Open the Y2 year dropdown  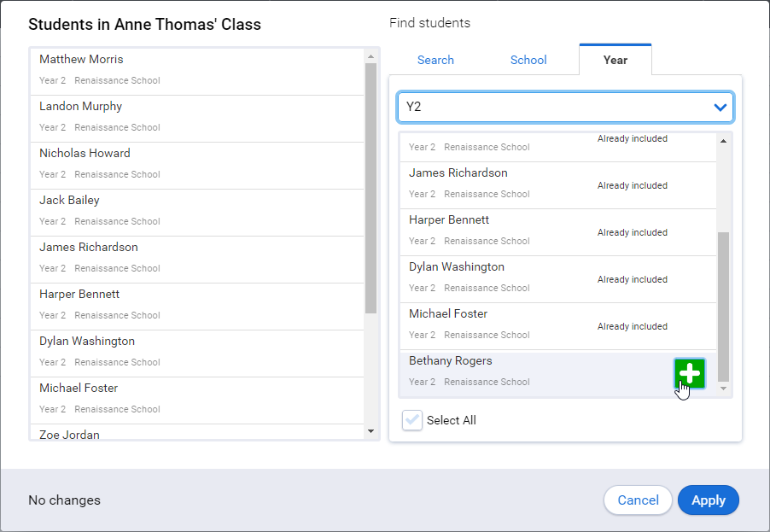point(565,107)
